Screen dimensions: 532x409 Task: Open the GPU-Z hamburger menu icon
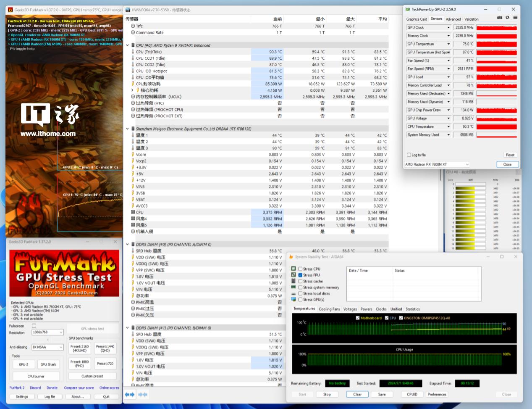515,18
